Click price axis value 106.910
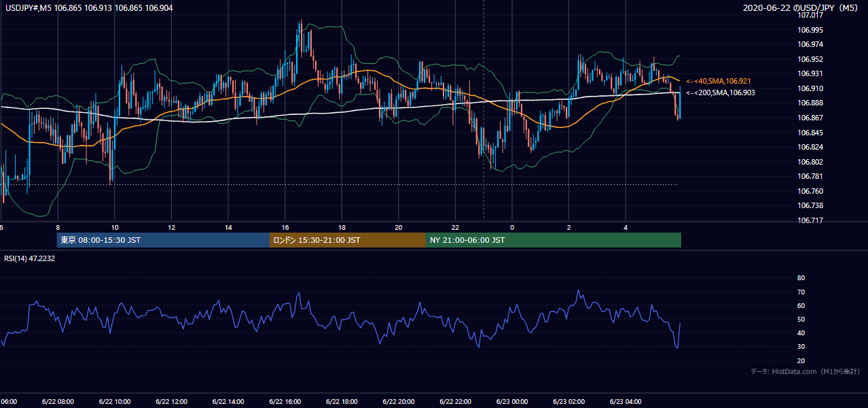The image size is (868, 408). coord(810,88)
